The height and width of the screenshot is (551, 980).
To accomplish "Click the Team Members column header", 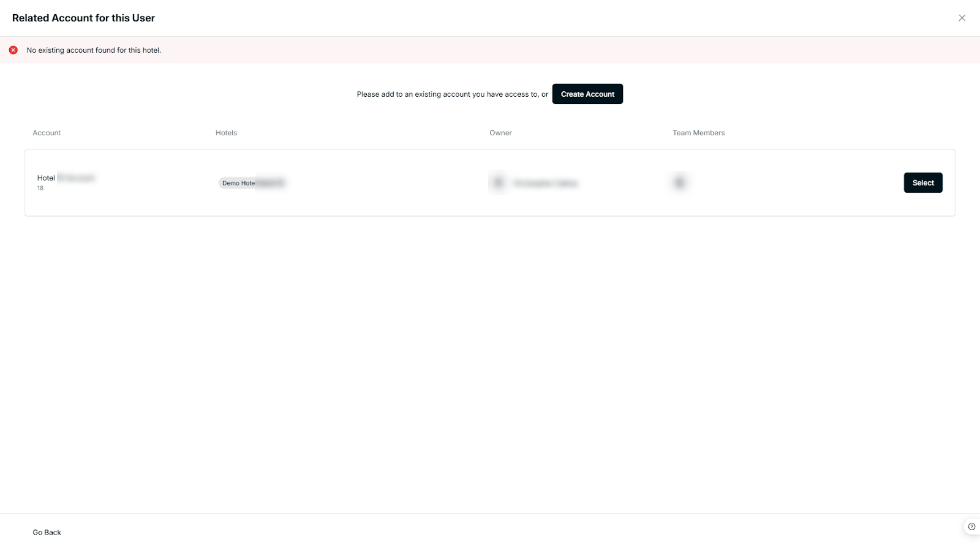I will (x=698, y=133).
